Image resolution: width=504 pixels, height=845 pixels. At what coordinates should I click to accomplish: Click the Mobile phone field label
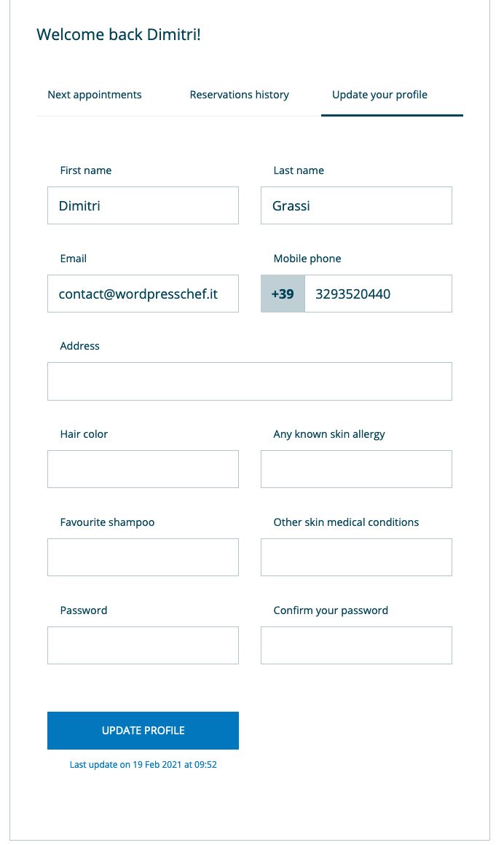[x=307, y=259]
